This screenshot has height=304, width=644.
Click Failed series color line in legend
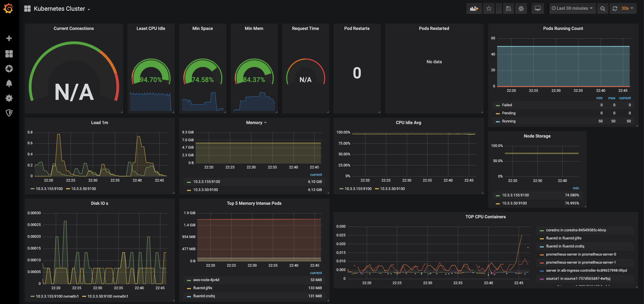pyautogui.click(x=498, y=106)
